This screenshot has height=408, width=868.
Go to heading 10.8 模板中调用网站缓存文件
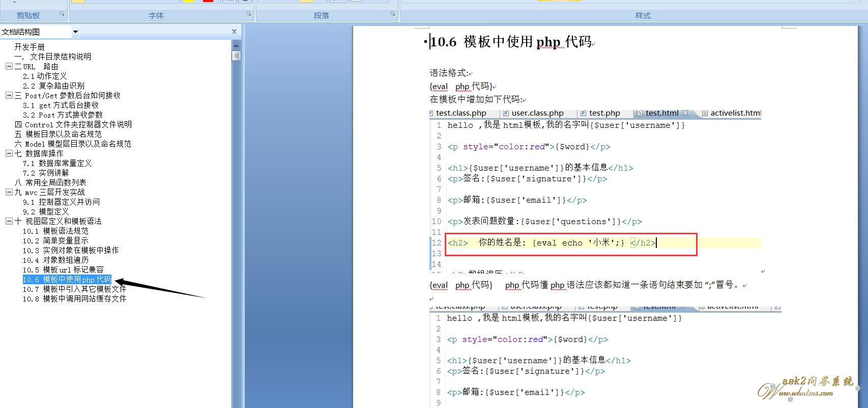tap(74, 298)
